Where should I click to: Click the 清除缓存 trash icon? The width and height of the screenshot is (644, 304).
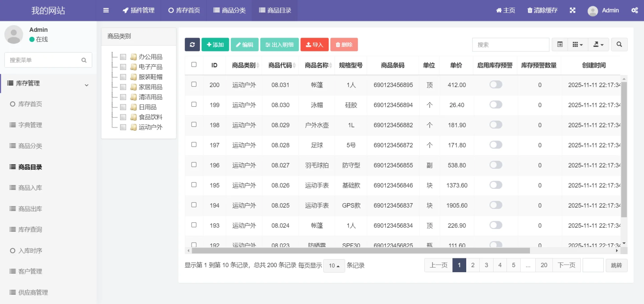click(529, 10)
